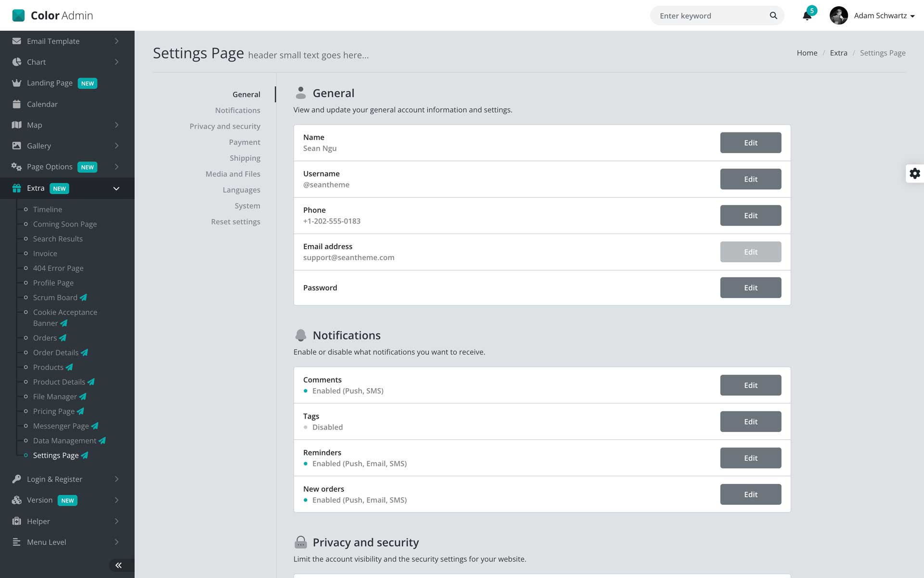Collapse the Extra menu section
This screenshot has width=924, height=578.
pyautogui.click(x=116, y=188)
